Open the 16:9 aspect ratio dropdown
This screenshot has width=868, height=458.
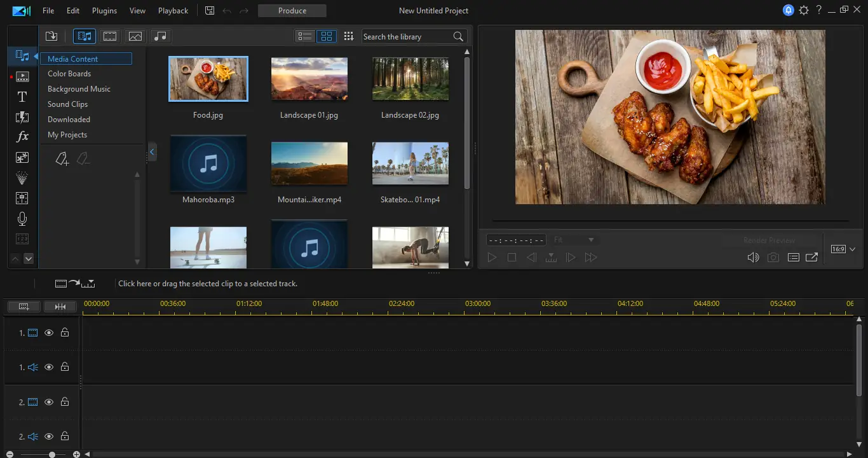pyautogui.click(x=843, y=249)
